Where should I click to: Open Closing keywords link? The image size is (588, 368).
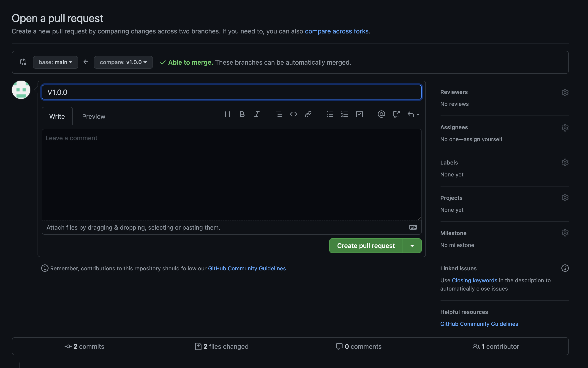474,280
